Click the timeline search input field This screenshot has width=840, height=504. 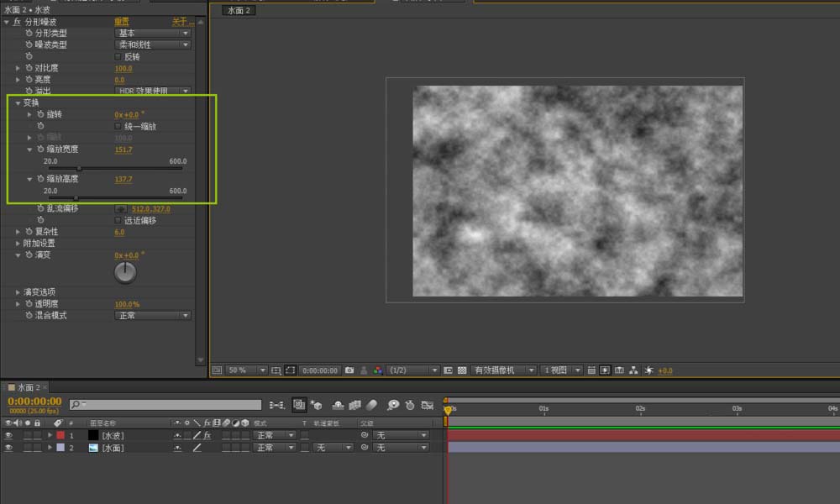(168, 405)
